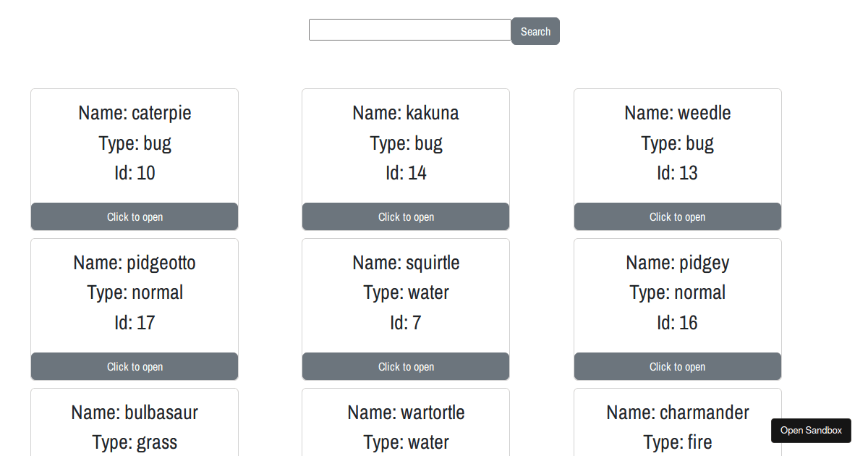Click 'Type: bug' on the weedle card
The height and width of the screenshot is (456, 868).
pyautogui.click(x=678, y=143)
